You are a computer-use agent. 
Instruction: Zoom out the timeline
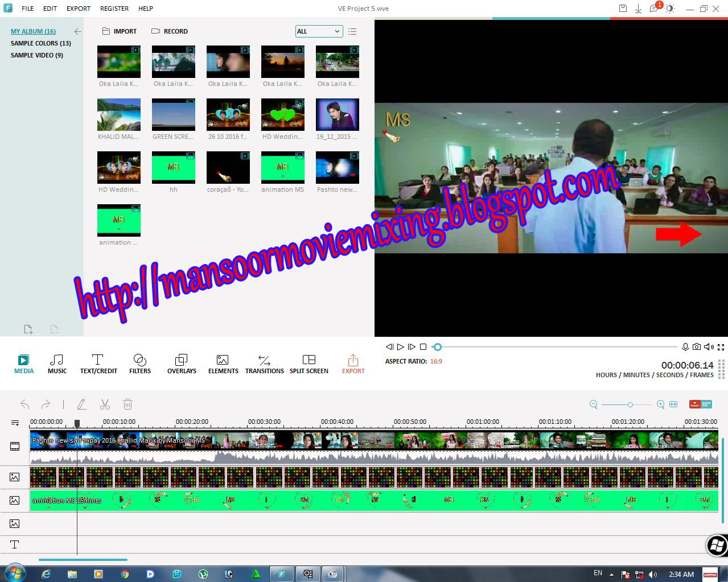click(593, 404)
